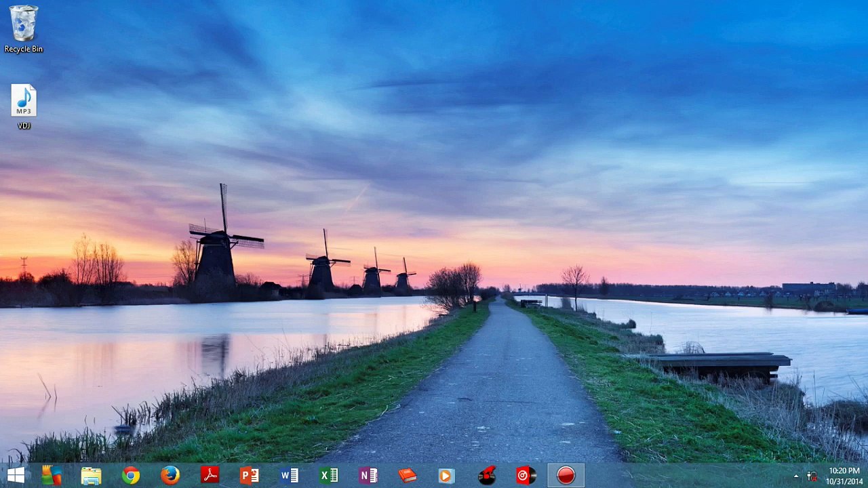This screenshot has height=488, width=868.
Task: Launch Google Chrome from the taskbar
Action: click(x=130, y=476)
